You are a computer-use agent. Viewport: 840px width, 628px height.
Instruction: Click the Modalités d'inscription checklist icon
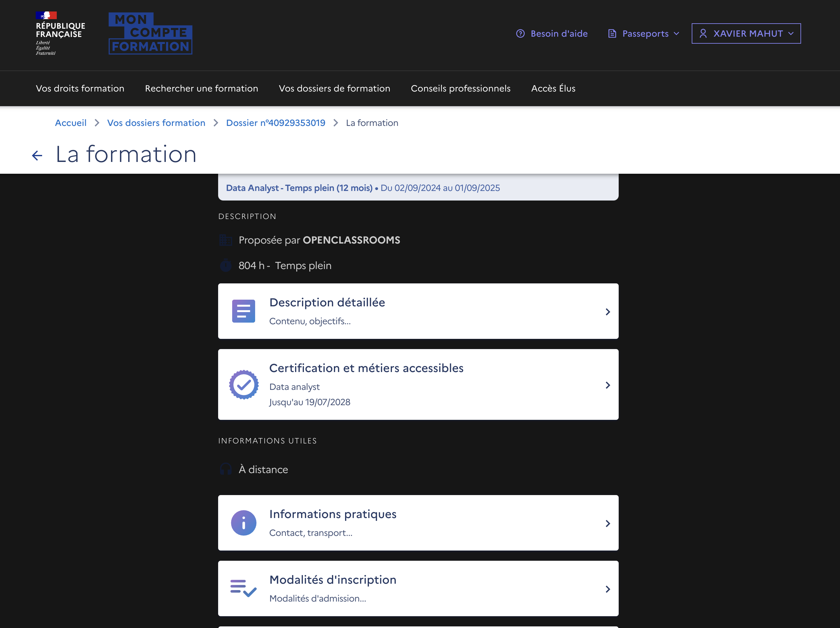pyautogui.click(x=243, y=588)
